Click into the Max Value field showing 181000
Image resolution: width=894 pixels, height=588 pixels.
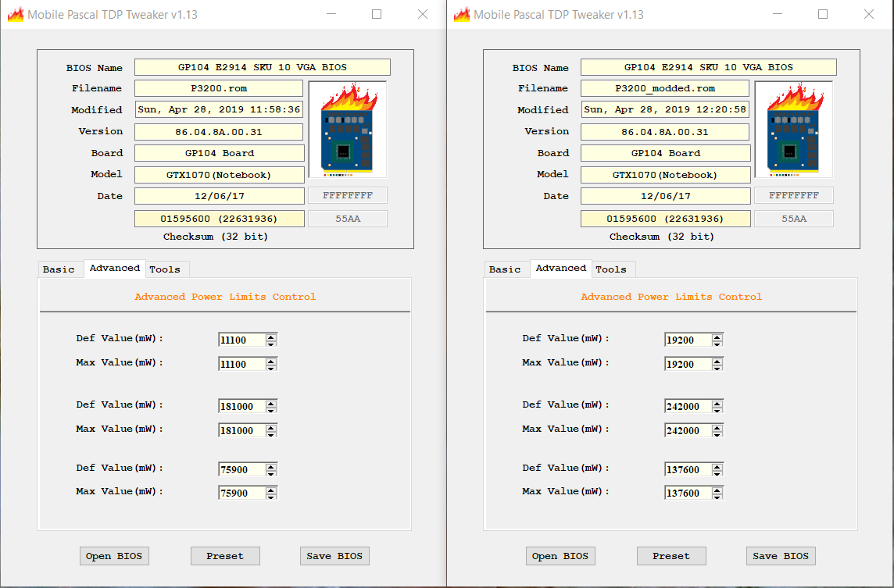242,431
